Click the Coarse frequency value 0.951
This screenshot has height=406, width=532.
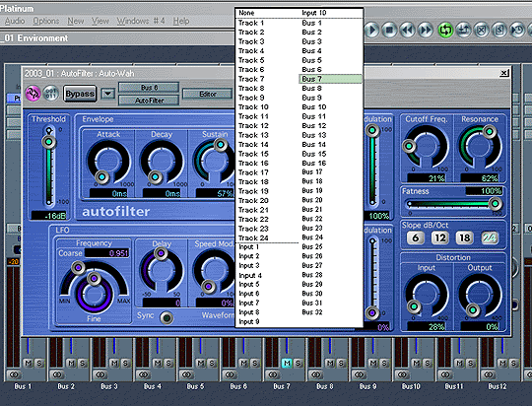[106, 253]
